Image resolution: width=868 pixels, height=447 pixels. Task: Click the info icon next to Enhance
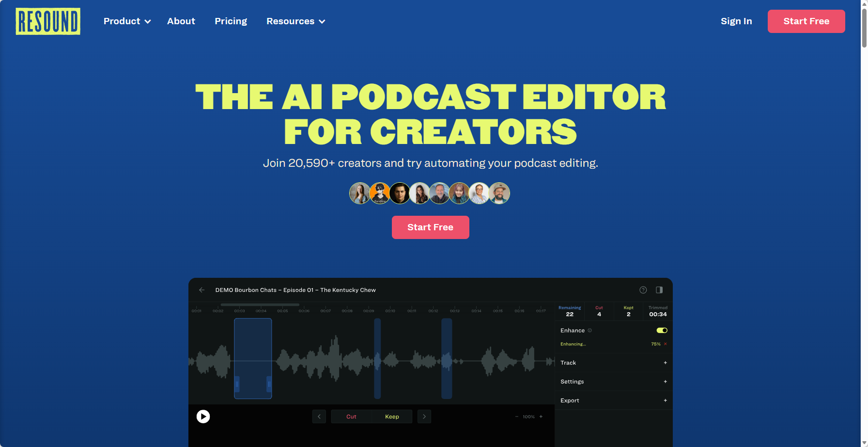pos(589,331)
